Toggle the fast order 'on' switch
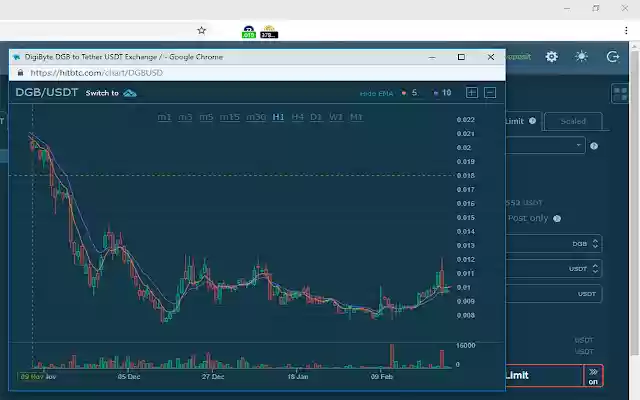 click(x=593, y=376)
